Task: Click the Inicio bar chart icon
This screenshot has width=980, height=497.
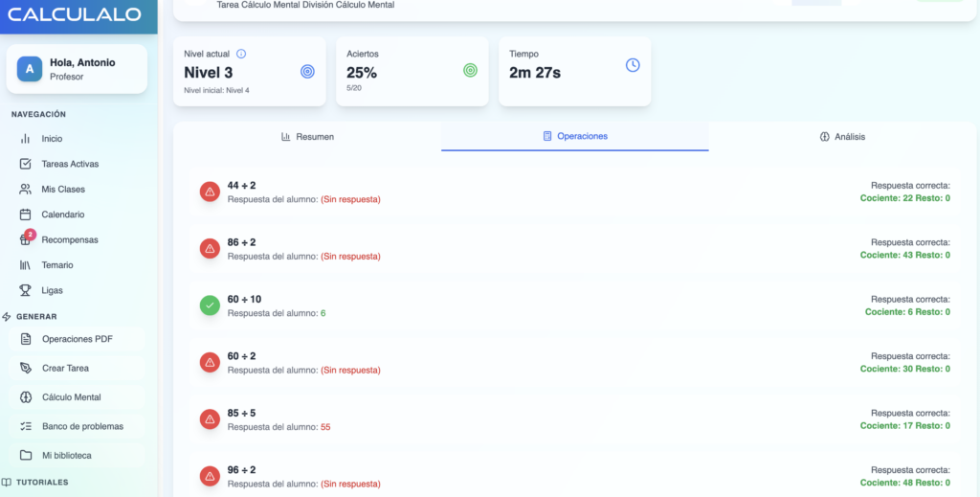Action: [26, 139]
